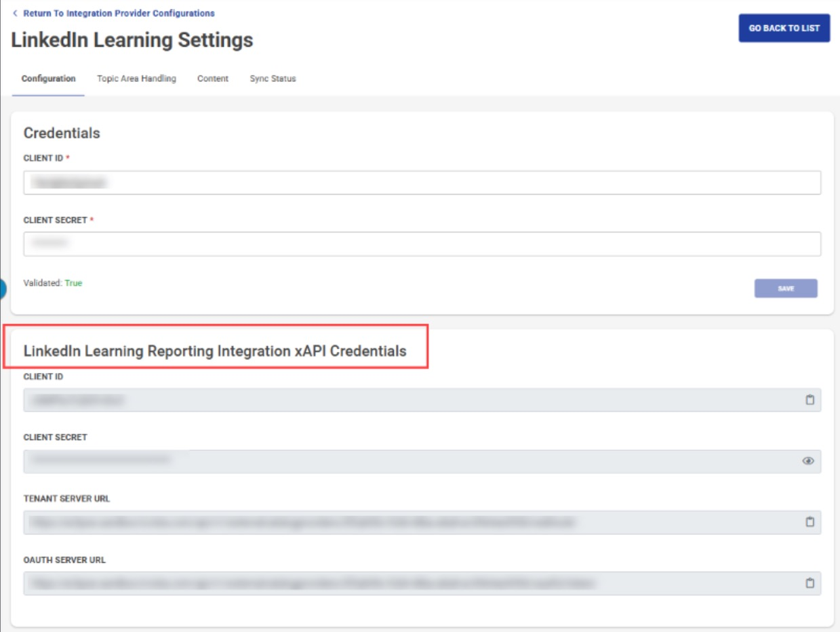Viewport: 840px width, 632px height.
Task: Click the Credentials section heading
Action: point(62,133)
